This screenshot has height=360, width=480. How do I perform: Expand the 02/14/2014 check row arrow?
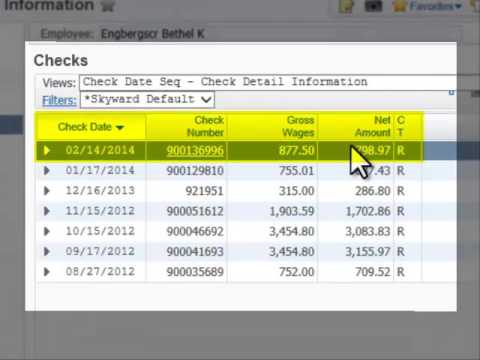[x=47, y=150]
